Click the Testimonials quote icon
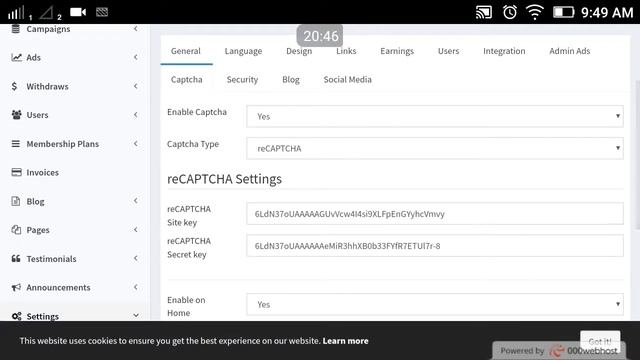Screen dimensions: 640x360 pos(16,258)
